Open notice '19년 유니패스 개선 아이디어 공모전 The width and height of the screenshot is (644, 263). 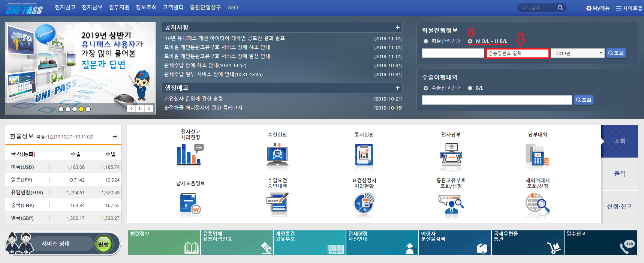(225, 38)
